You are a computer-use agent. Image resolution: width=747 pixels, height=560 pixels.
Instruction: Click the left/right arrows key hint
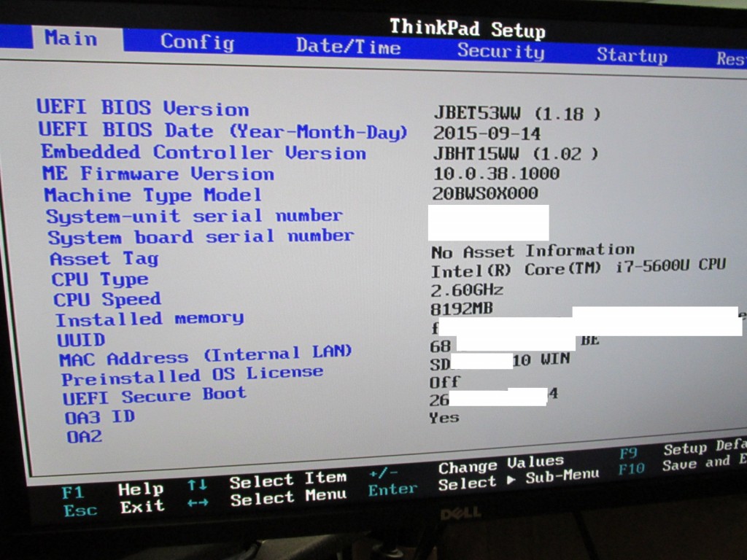tap(198, 503)
